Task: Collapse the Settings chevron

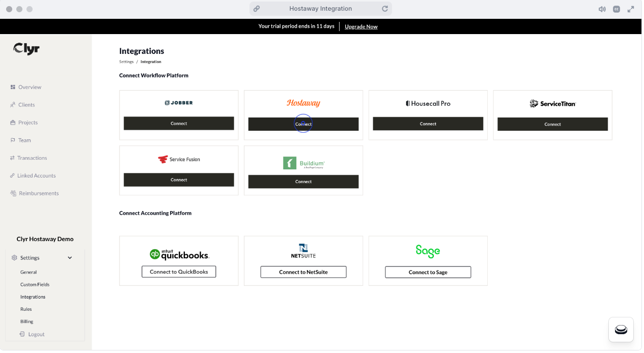Action: pyautogui.click(x=70, y=258)
